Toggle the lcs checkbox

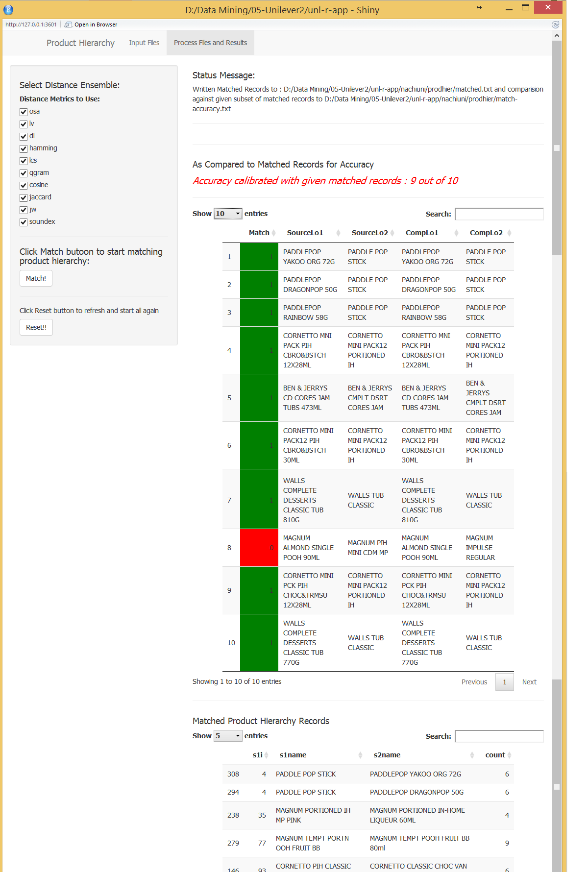point(24,161)
